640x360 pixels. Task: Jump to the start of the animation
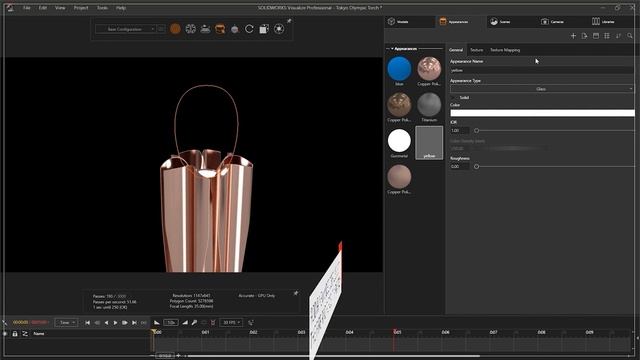(87, 322)
